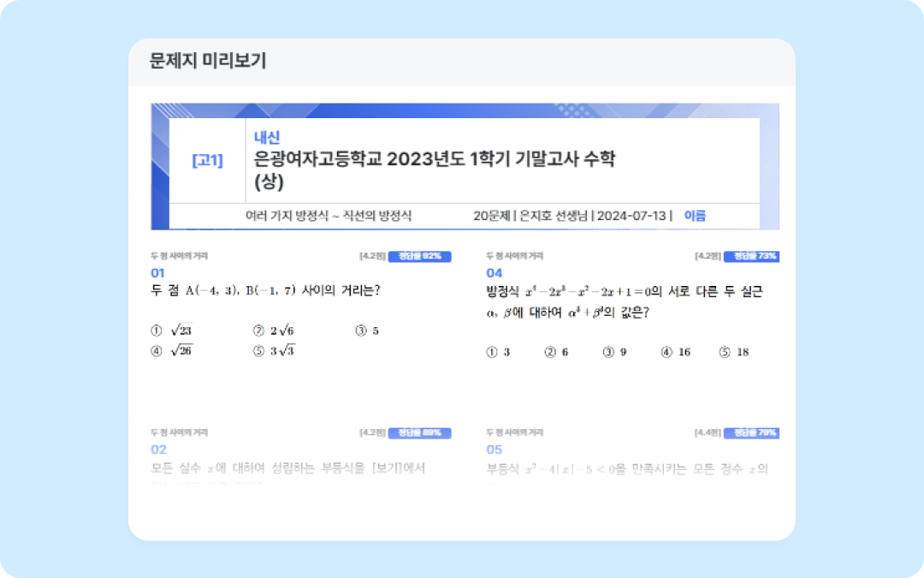Pick answer ④ 16 for question 04
The image size is (924, 578).
(x=676, y=352)
